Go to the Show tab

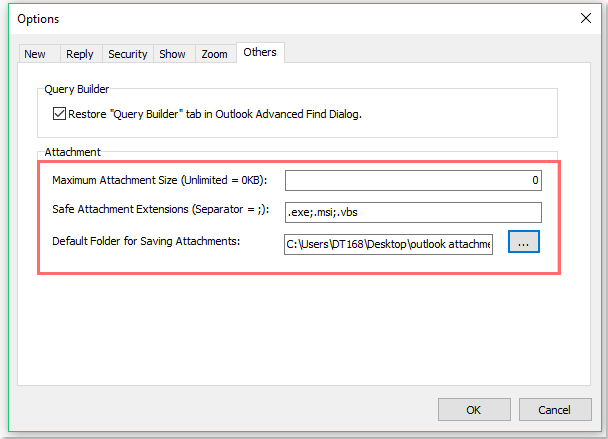point(172,54)
